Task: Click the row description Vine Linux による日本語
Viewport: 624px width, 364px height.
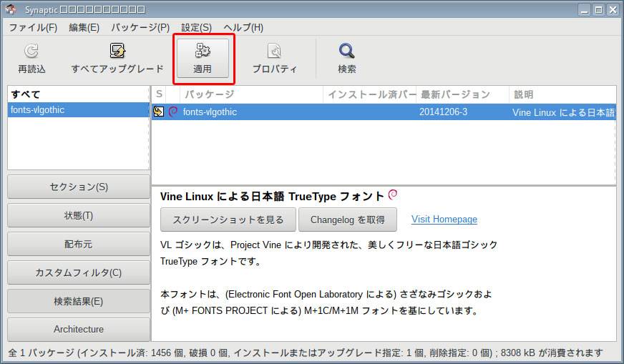Action: pyautogui.click(x=563, y=112)
